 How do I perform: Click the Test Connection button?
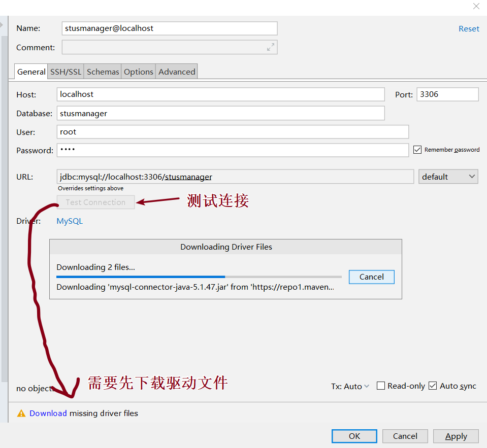click(x=95, y=202)
